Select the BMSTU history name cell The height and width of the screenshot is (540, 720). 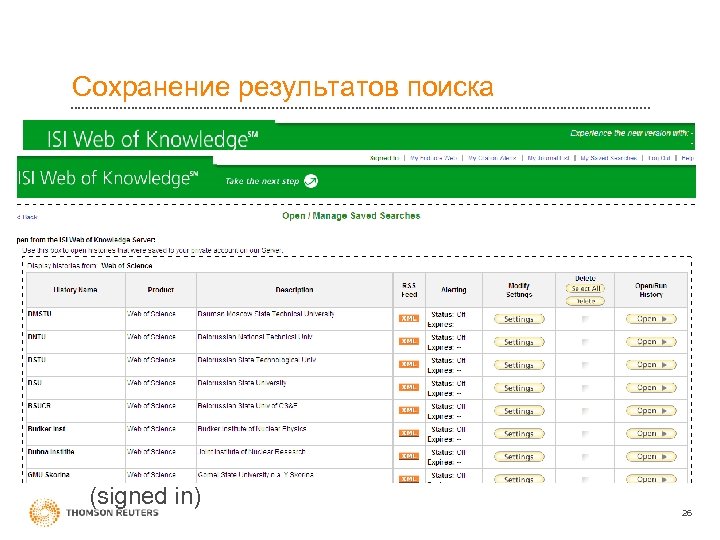(x=76, y=319)
